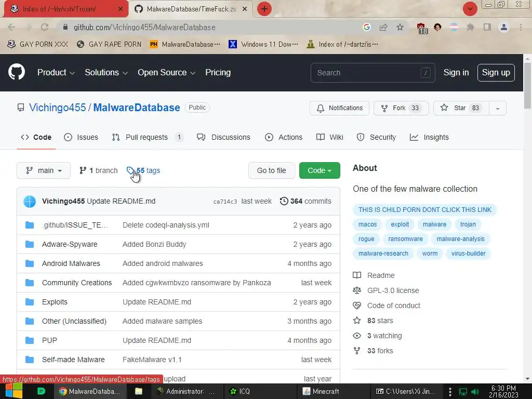Open the 55 tags link
Viewport: 532px width, 399px height.
click(x=143, y=170)
